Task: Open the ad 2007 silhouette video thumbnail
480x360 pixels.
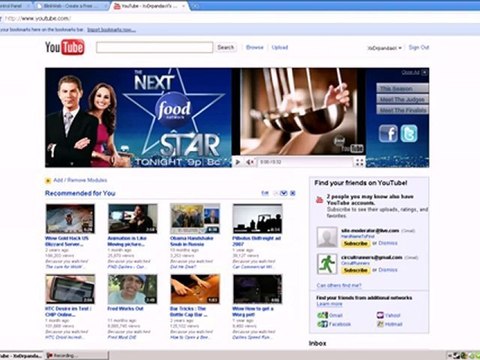Action: (257, 219)
